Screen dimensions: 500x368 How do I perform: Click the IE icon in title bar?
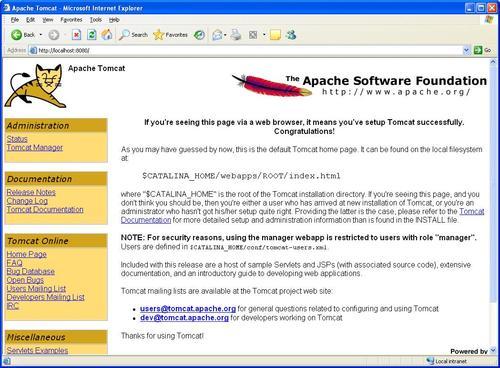[x=7, y=8]
